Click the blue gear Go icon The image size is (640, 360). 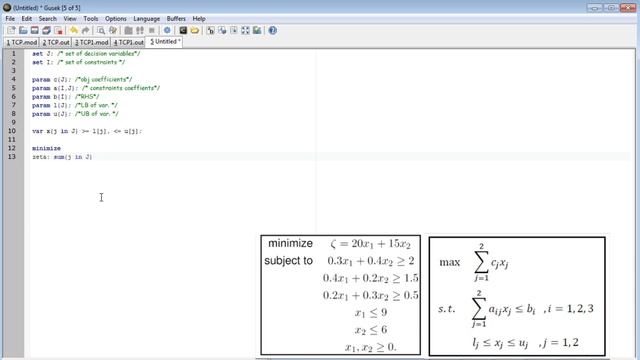[x=167, y=30]
